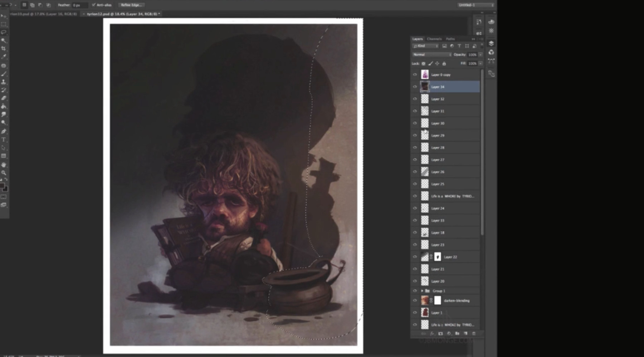Filter layers by pixel type icon
The width and height of the screenshot is (644, 357).
tap(444, 46)
